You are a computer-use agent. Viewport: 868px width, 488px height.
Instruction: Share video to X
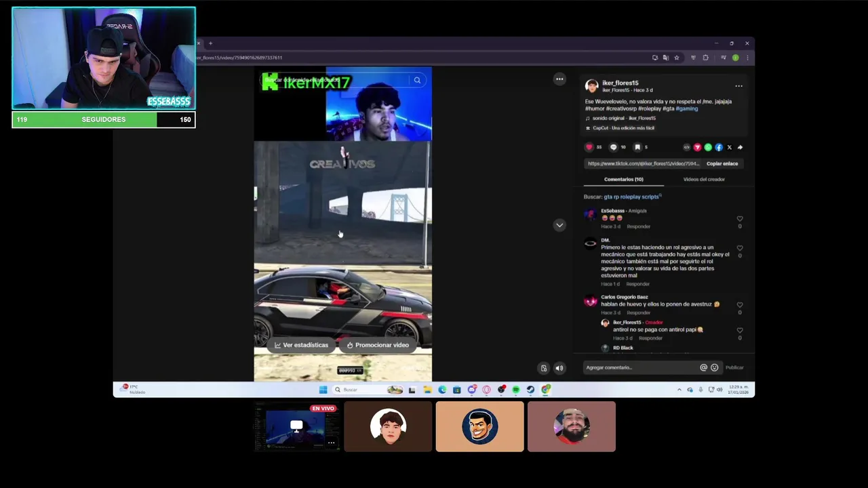click(730, 147)
